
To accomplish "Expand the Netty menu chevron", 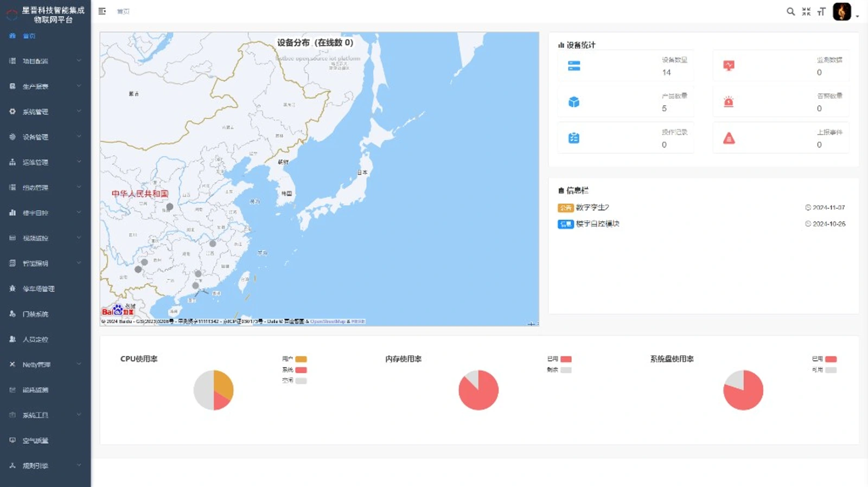I will click(x=79, y=364).
